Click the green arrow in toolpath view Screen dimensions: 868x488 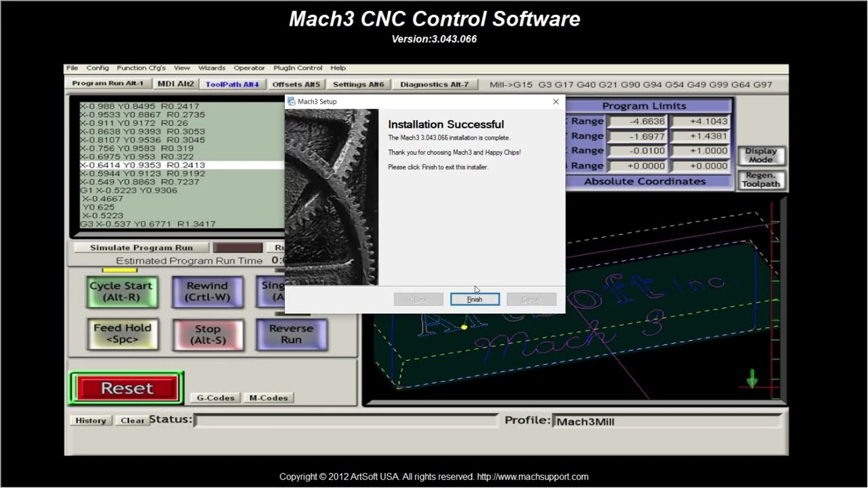pos(751,378)
